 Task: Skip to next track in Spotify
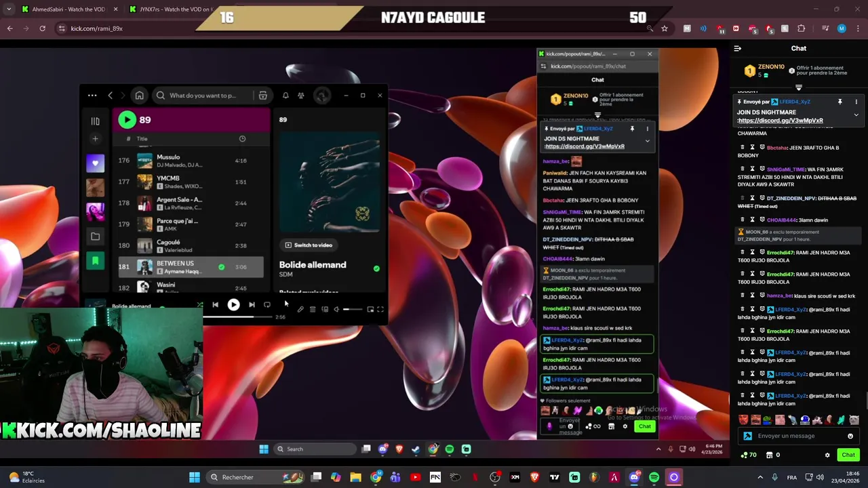tap(252, 305)
